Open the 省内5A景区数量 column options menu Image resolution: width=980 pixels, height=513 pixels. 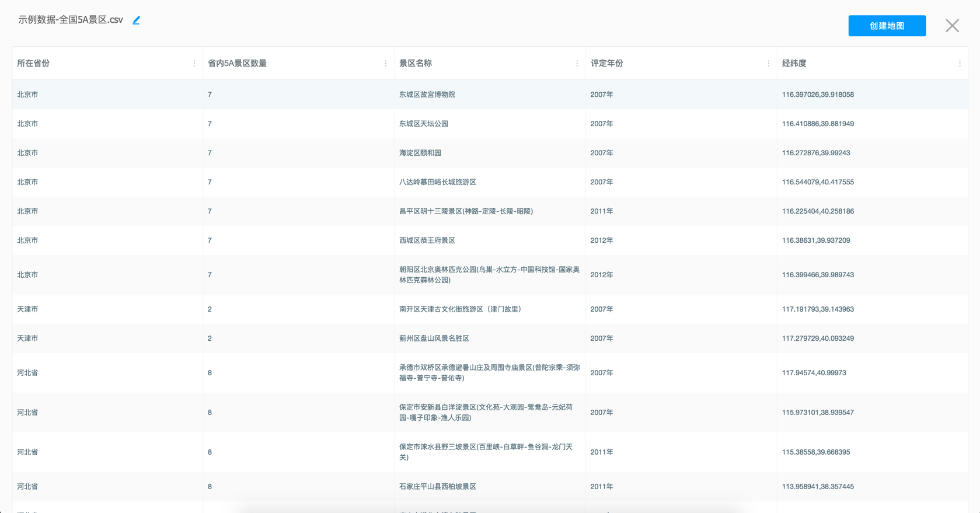point(386,64)
